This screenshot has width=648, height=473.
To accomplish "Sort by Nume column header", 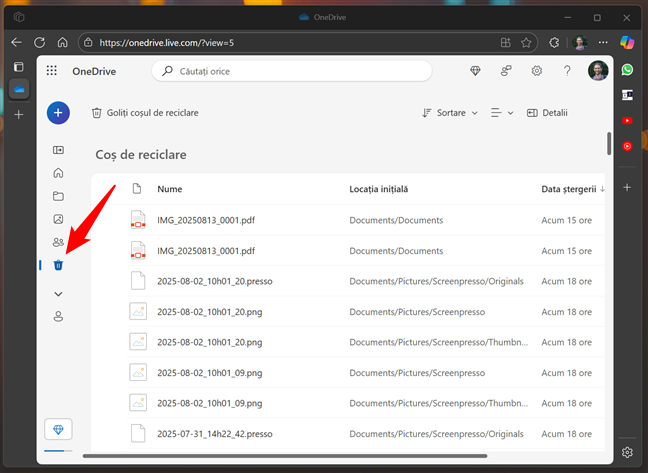I will (x=170, y=189).
